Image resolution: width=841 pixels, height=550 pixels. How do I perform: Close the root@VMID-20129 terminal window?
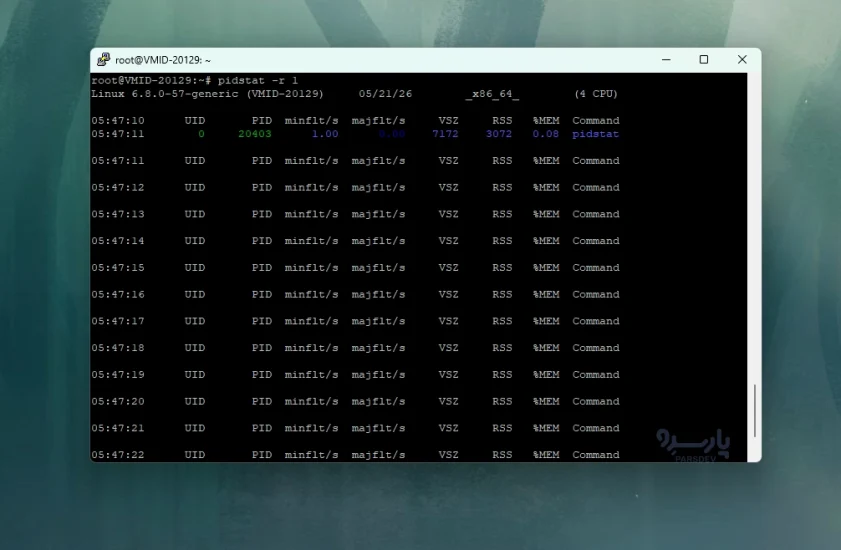[x=742, y=60]
